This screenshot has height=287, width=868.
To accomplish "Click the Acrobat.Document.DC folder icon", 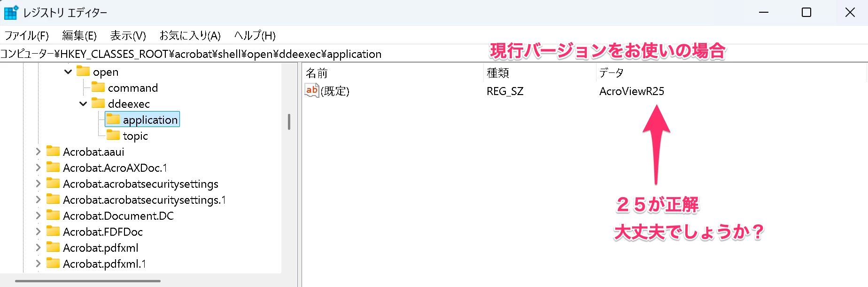I will coord(53,215).
